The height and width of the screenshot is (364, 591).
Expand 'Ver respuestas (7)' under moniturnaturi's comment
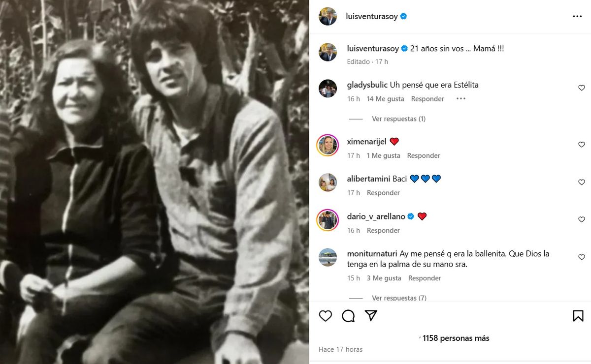[399, 298]
